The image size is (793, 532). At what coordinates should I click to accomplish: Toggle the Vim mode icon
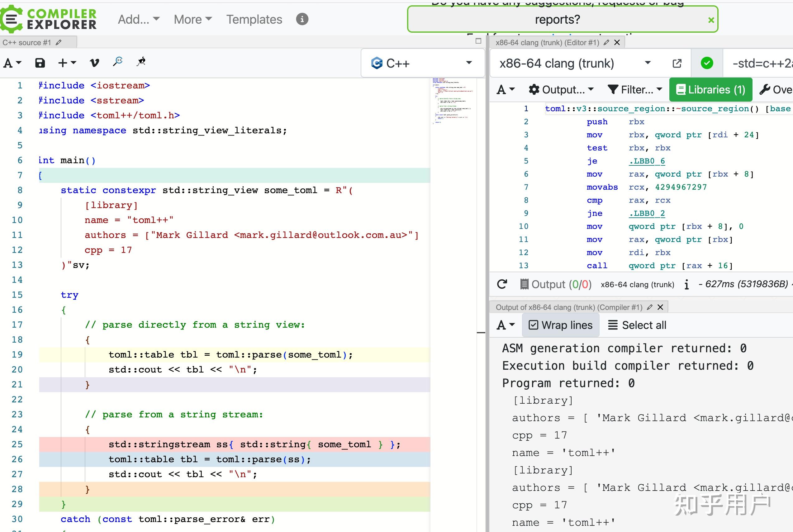[x=94, y=63]
